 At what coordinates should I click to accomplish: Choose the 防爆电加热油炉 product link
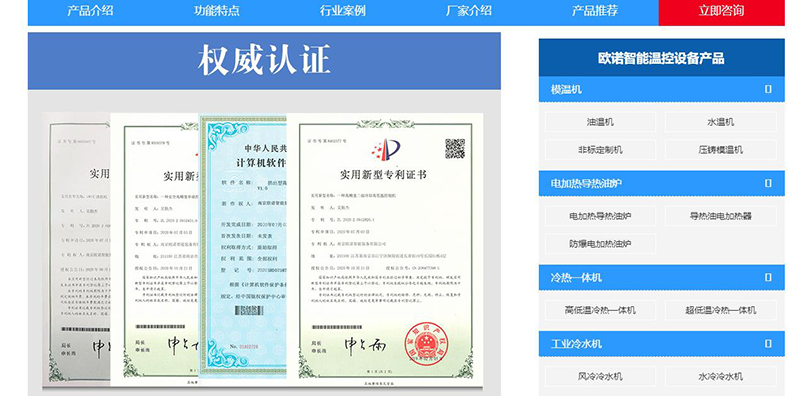tap(601, 243)
